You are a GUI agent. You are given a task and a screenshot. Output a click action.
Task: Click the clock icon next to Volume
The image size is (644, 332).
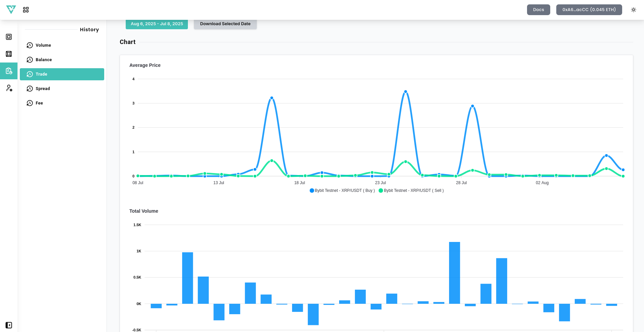(30, 45)
